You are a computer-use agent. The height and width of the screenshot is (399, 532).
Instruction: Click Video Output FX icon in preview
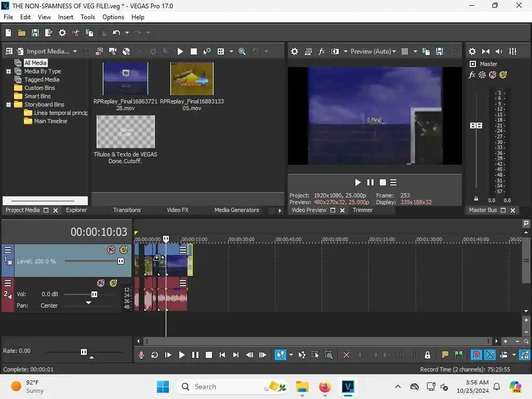321,51
